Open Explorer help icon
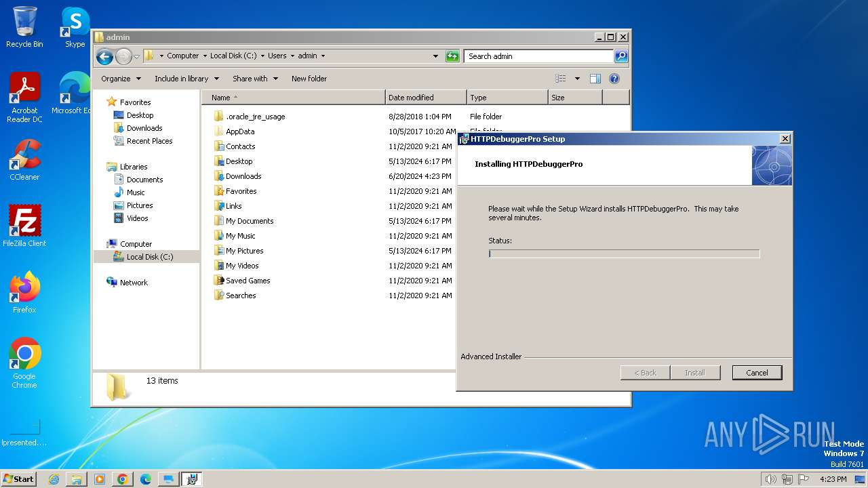This screenshot has width=868, height=488. (614, 79)
